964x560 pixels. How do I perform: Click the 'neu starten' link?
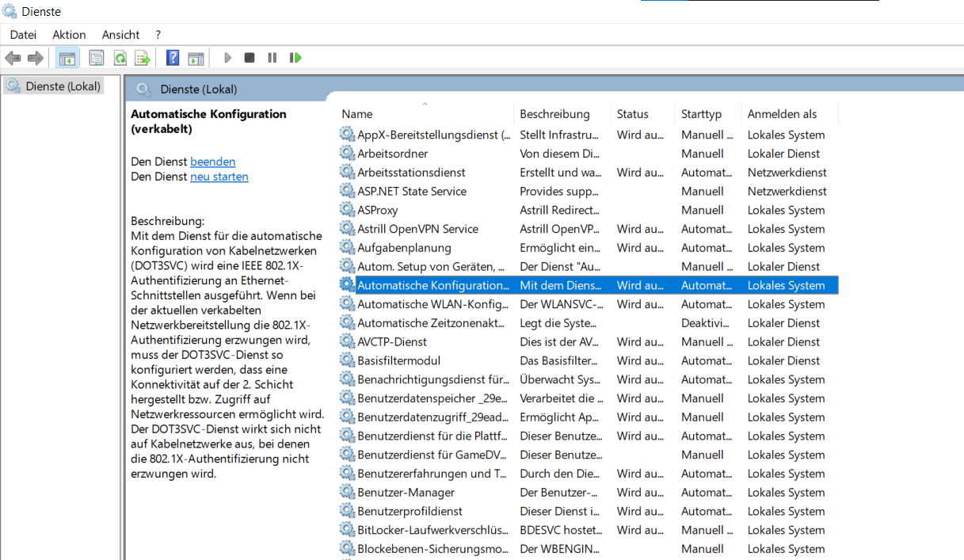pos(219,177)
